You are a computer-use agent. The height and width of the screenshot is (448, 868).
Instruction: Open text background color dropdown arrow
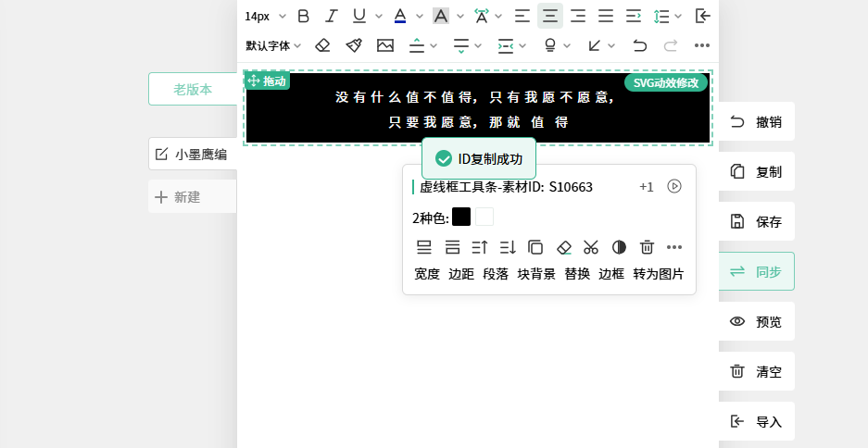460,16
